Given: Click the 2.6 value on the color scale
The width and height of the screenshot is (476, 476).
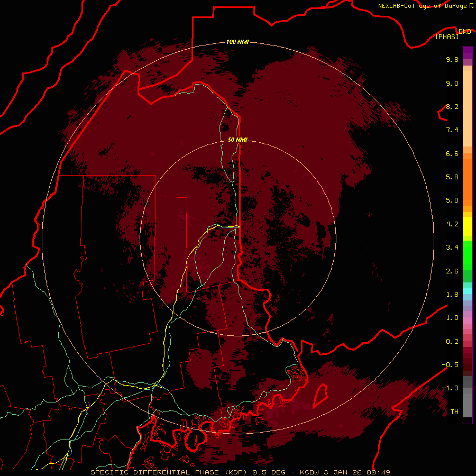Looking at the screenshot, I should 452,271.
